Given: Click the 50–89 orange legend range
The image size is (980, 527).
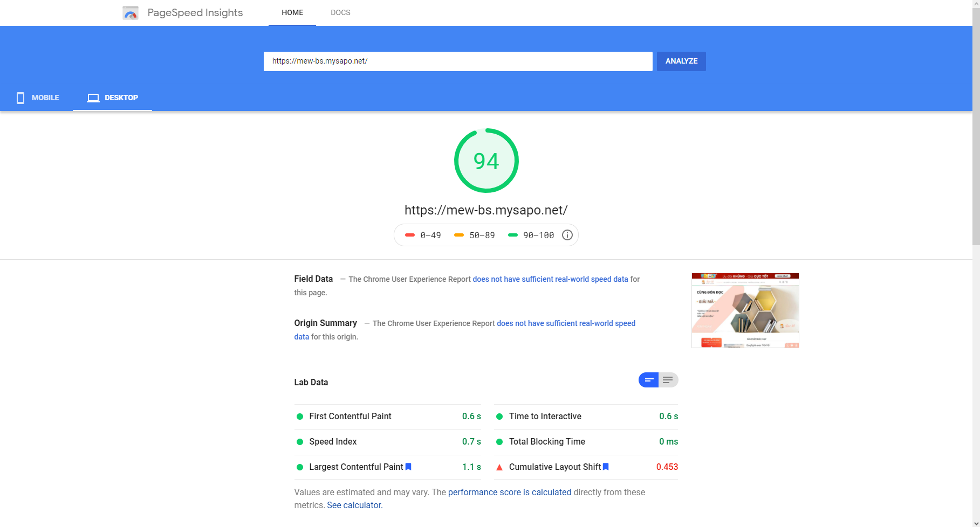Looking at the screenshot, I should (x=474, y=235).
